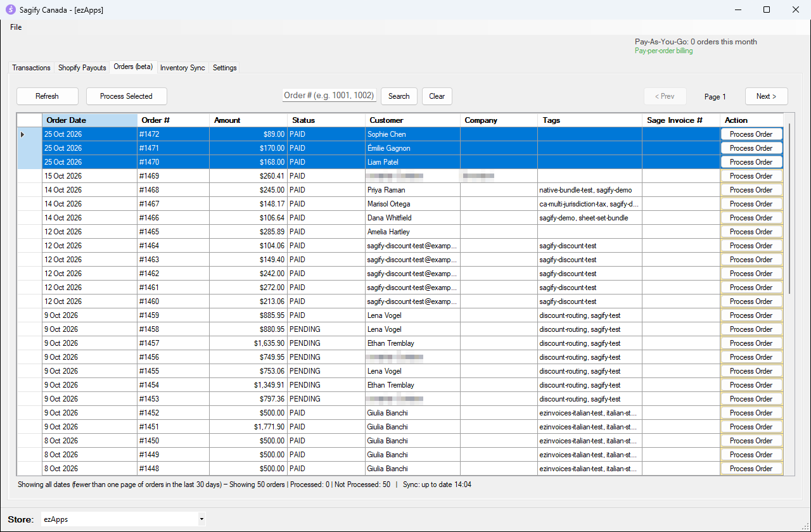This screenshot has height=532, width=811.
Task: Click PENDING status of order #1458
Action: [326, 329]
